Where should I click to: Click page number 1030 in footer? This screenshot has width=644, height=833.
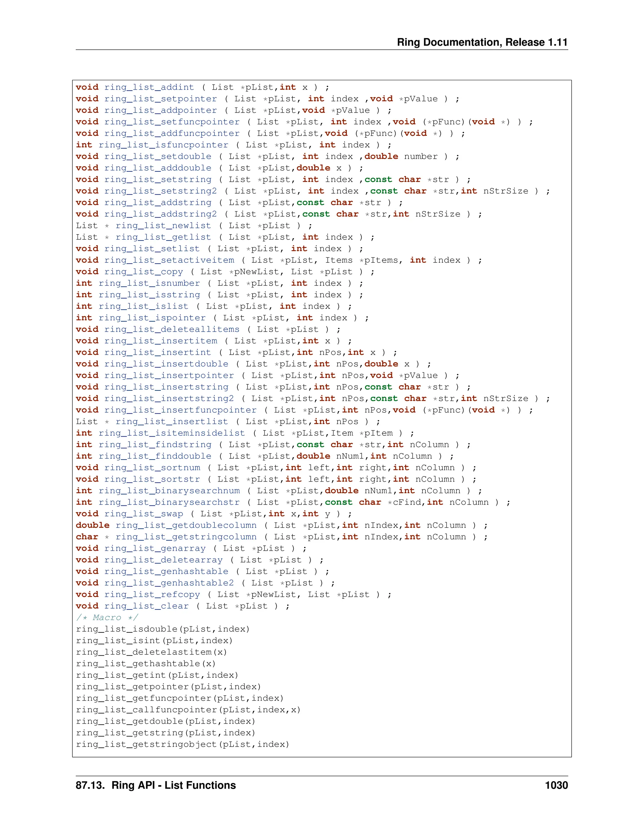tap(556, 785)
